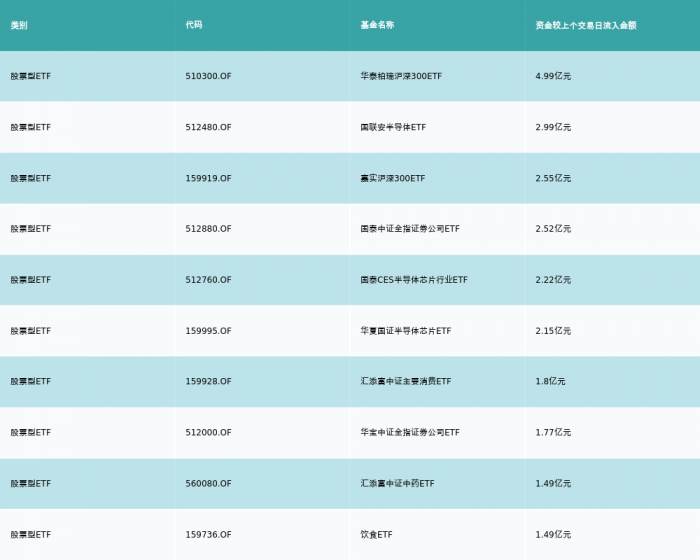Click the 基金名称 column header
The height and width of the screenshot is (560, 700).
coord(377,25)
